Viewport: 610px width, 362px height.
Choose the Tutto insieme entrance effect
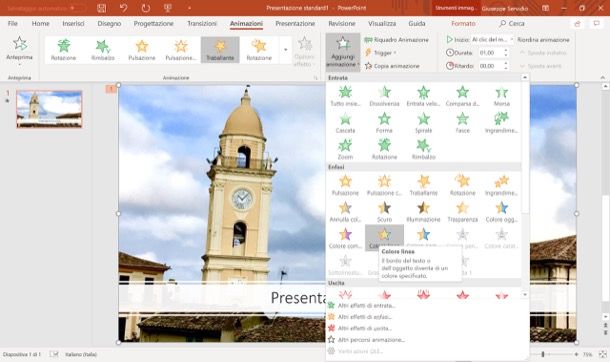click(345, 96)
